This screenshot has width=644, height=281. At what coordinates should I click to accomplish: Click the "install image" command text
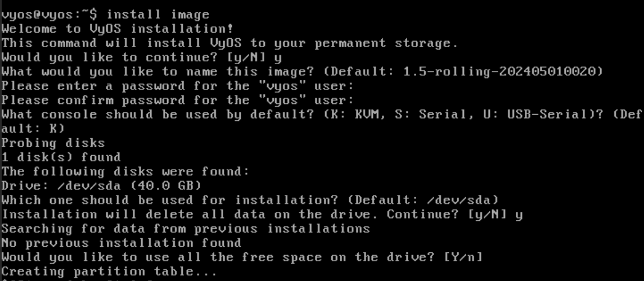coord(150,14)
